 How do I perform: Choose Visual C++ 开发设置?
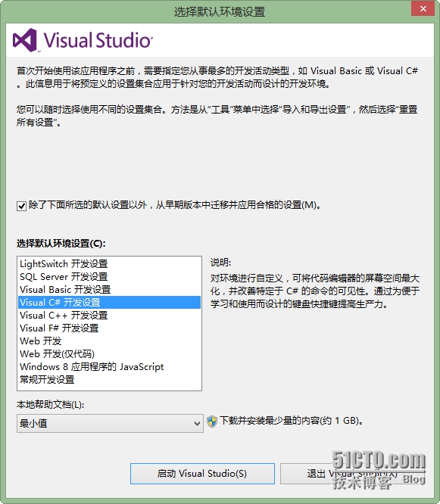(109, 316)
